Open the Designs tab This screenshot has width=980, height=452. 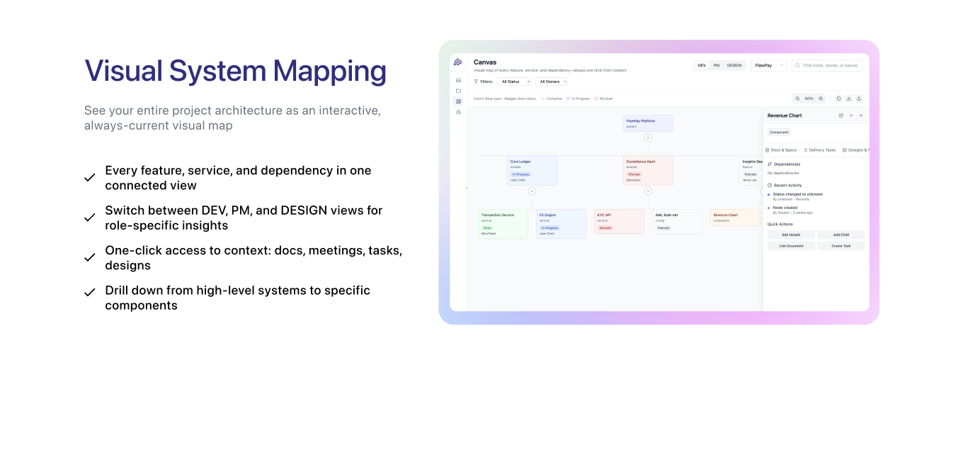point(855,150)
